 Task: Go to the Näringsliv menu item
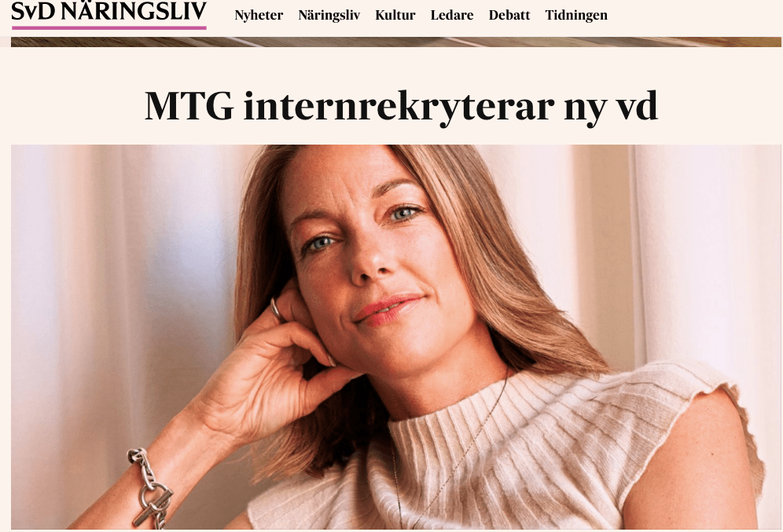(x=329, y=16)
